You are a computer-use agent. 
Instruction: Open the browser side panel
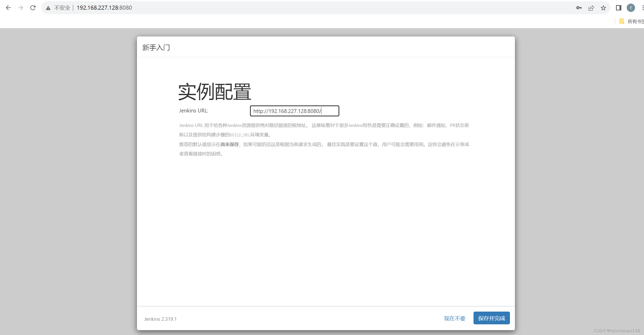[x=619, y=8]
